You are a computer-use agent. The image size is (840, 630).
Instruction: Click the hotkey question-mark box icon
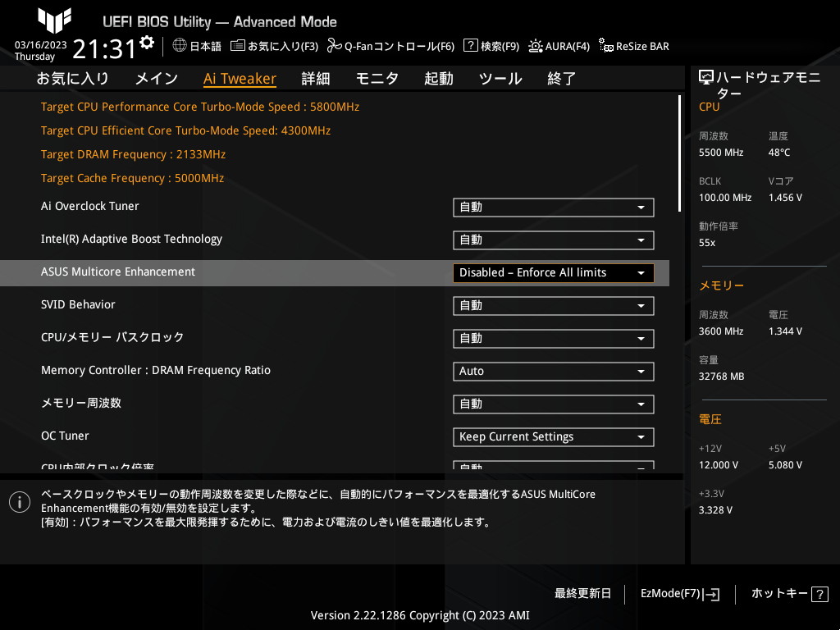(x=819, y=594)
